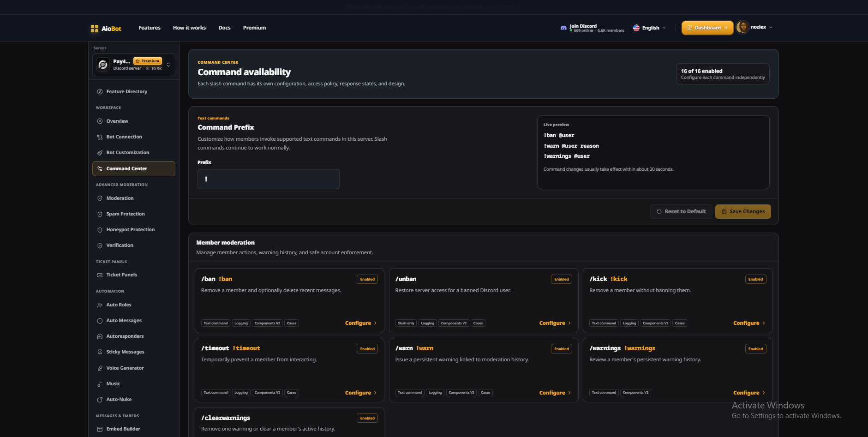Click the Feature Directory compass icon
Screen dimensions: 868x437
[x=100, y=92]
